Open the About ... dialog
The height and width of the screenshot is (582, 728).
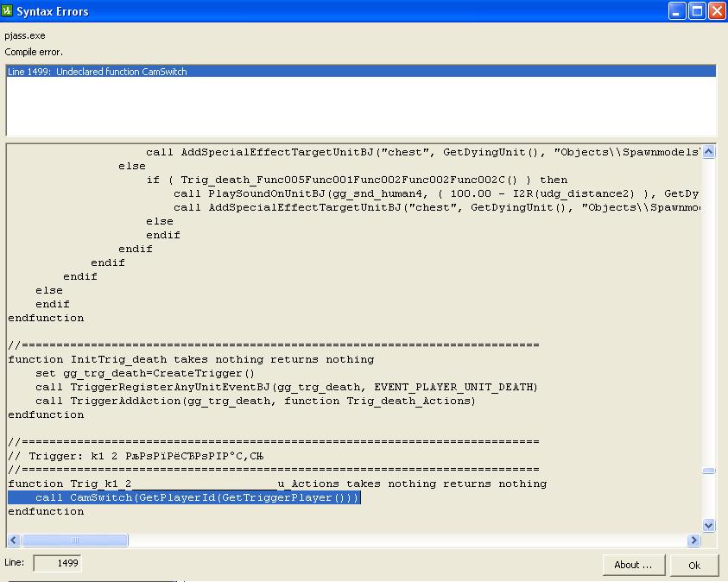633,565
